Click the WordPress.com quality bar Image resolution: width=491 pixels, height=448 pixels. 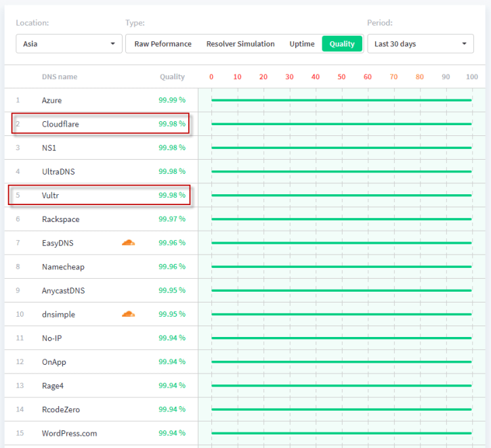point(341,433)
